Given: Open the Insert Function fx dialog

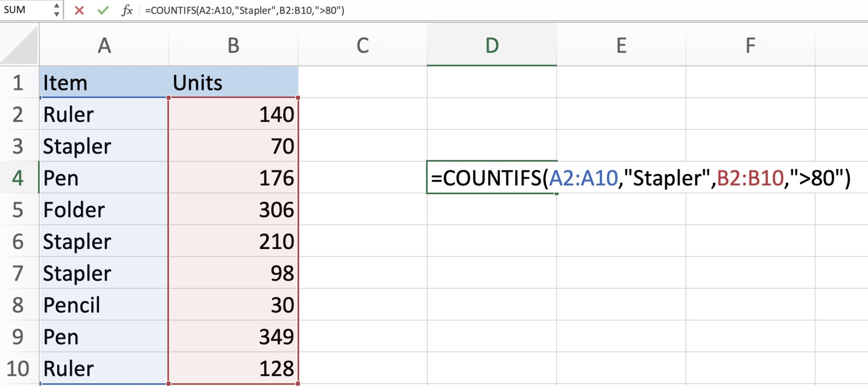Looking at the screenshot, I should [x=127, y=10].
